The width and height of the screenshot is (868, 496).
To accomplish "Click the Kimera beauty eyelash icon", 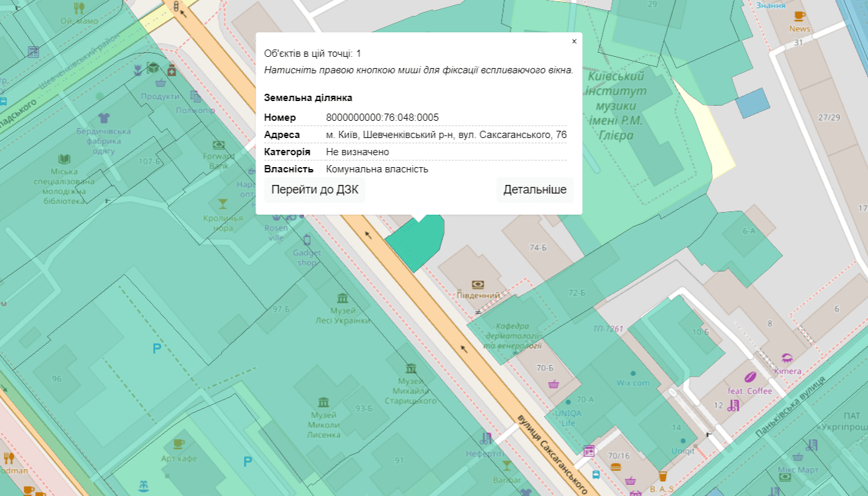I will click(x=787, y=359).
